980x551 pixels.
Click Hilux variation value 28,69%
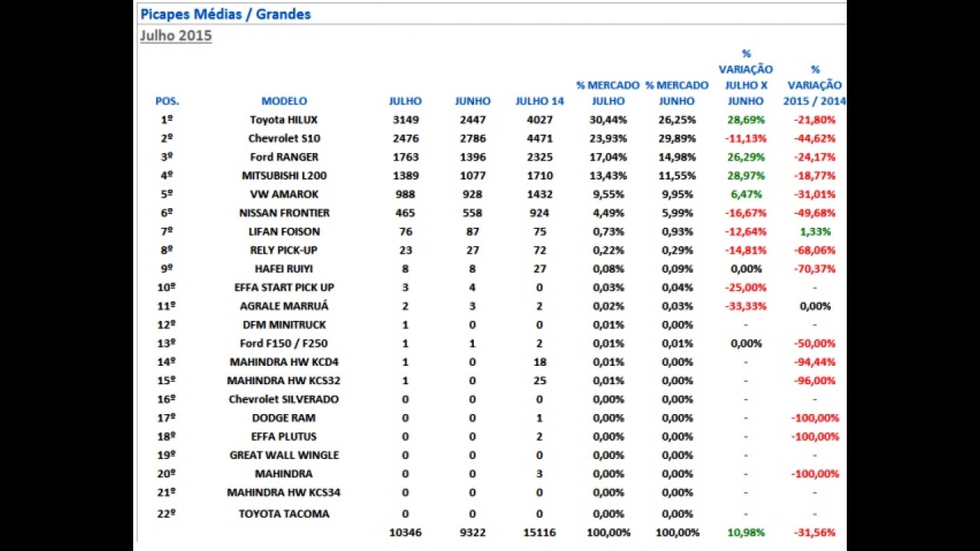[746, 120]
